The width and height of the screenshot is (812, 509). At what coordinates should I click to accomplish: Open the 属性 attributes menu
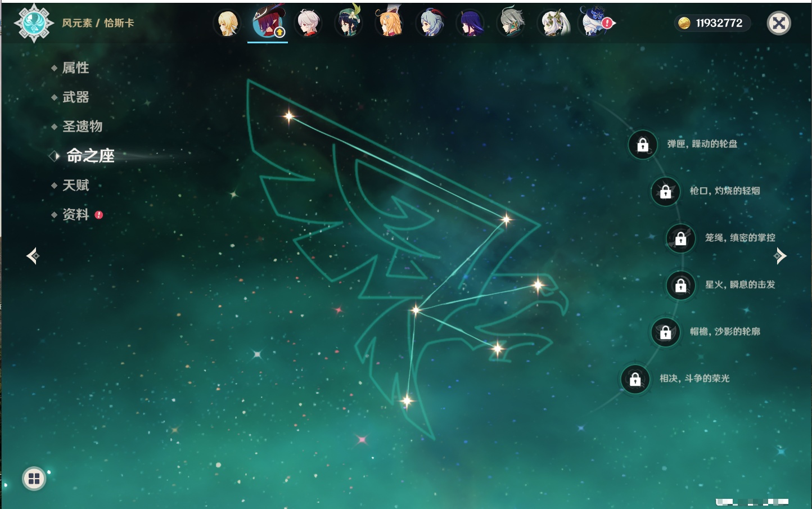coord(75,68)
